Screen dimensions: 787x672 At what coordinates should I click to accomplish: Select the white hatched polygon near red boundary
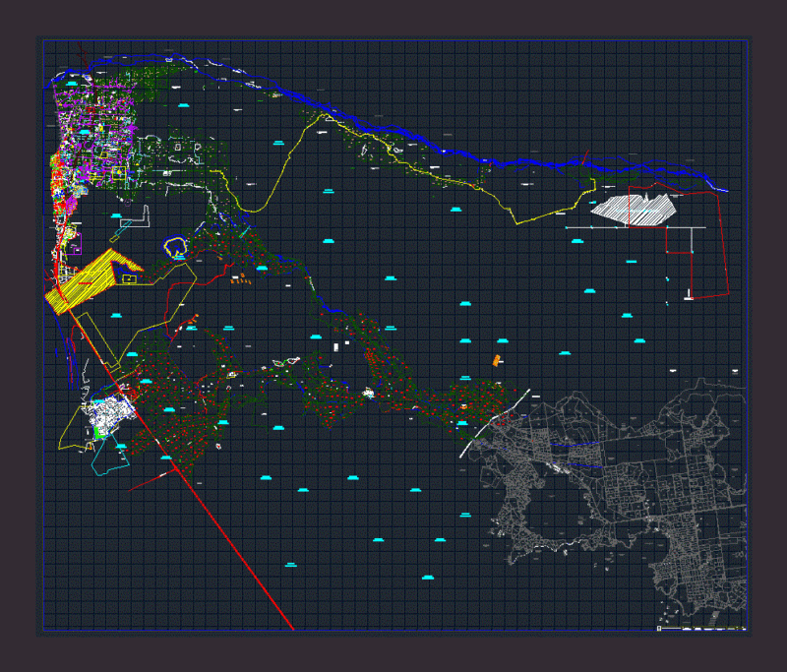tap(634, 210)
